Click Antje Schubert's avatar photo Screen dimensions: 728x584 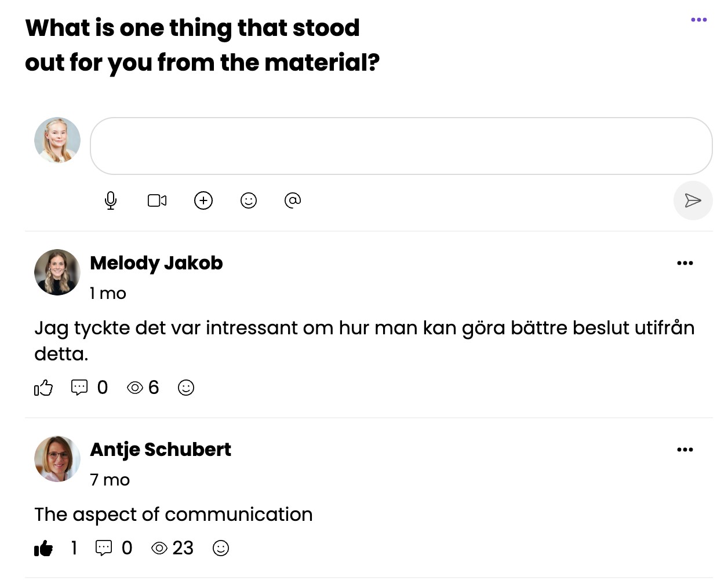coord(57,459)
